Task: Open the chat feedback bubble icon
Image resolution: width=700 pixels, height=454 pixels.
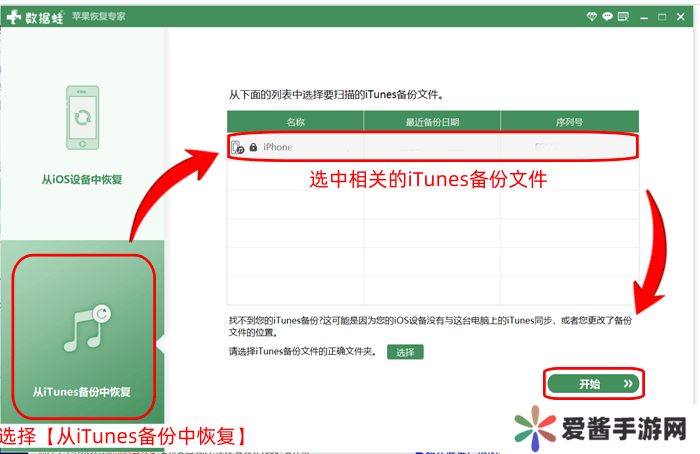Action: pyautogui.click(x=608, y=16)
